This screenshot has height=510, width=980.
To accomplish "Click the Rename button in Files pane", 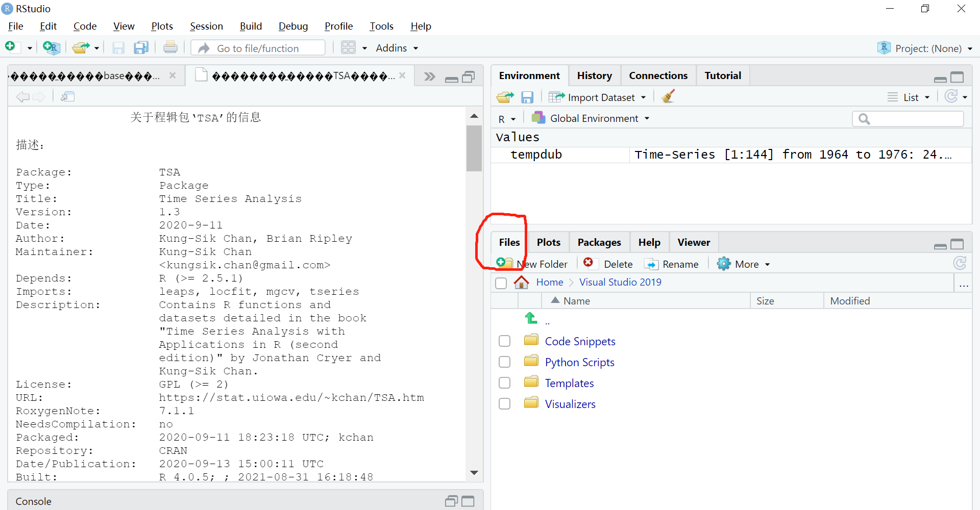I will pyautogui.click(x=672, y=264).
